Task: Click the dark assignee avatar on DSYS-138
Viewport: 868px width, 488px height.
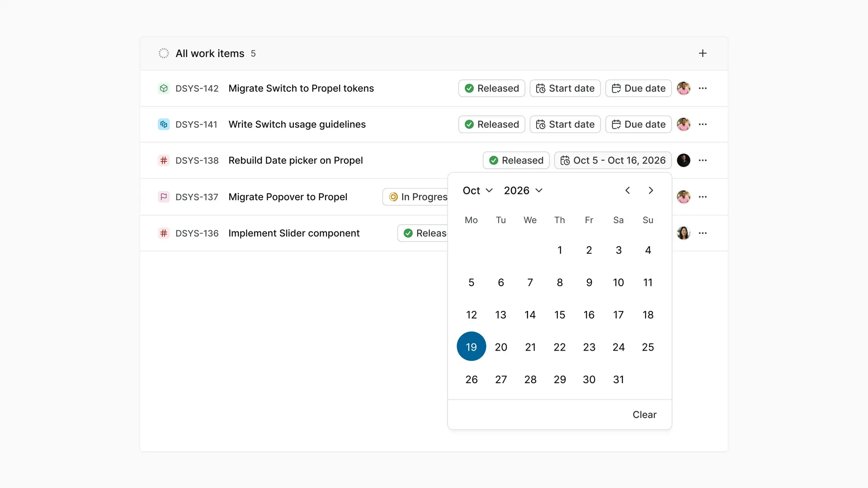Action: point(684,160)
